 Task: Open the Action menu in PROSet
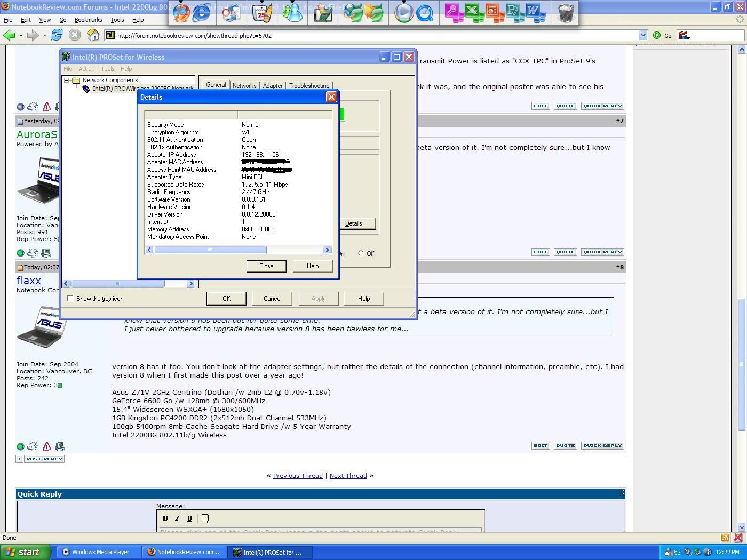86,69
